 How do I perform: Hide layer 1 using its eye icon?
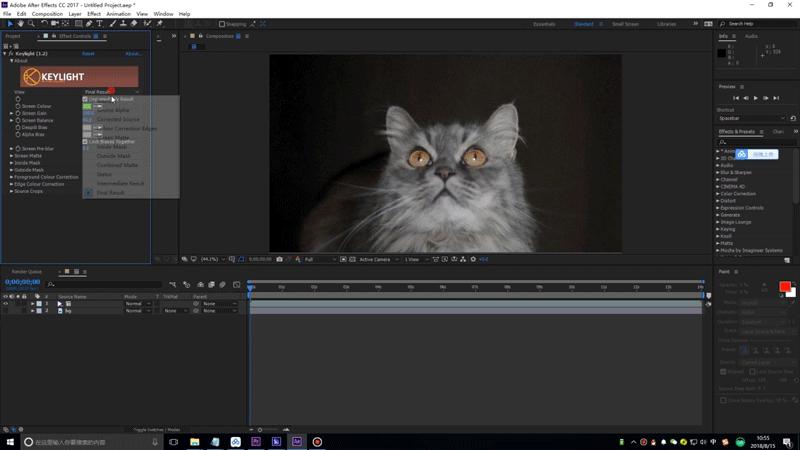(6, 303)
